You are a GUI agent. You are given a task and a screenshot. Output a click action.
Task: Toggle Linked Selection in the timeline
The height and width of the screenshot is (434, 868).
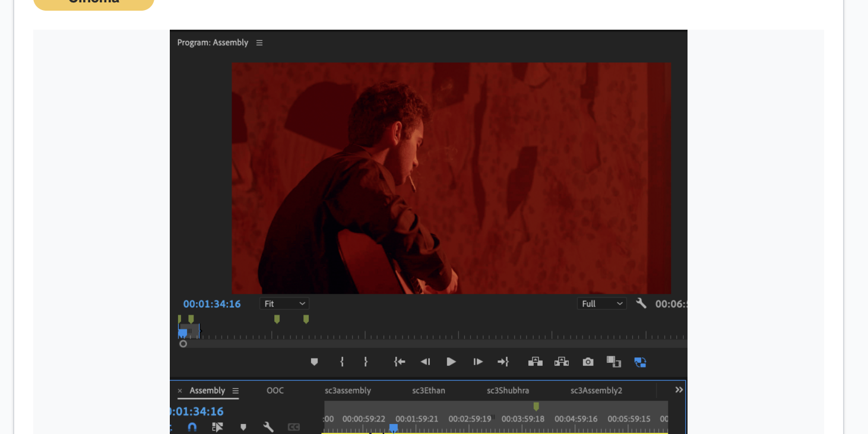(217, 427)
